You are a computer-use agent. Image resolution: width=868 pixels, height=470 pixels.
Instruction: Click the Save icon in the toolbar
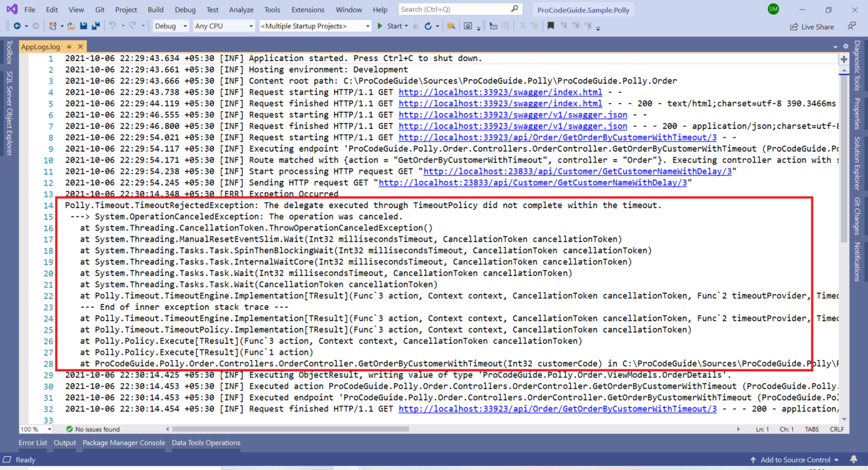[x=82, y=25]
